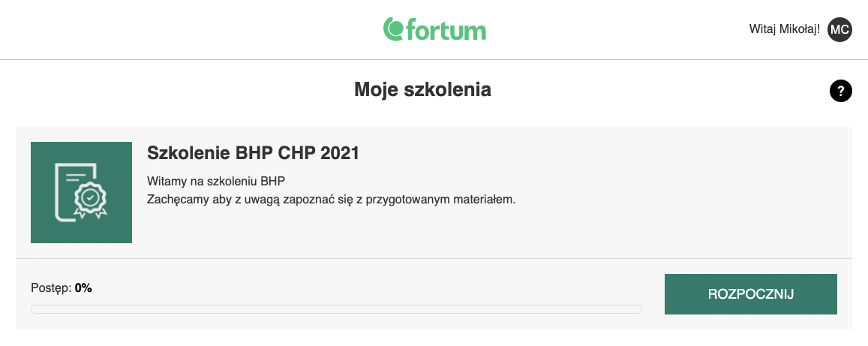Open the 'Szkolenie BHP CHP 2021' course title
Image resolution: width=868 pixels, height=346 pixels.
[253, 153]
